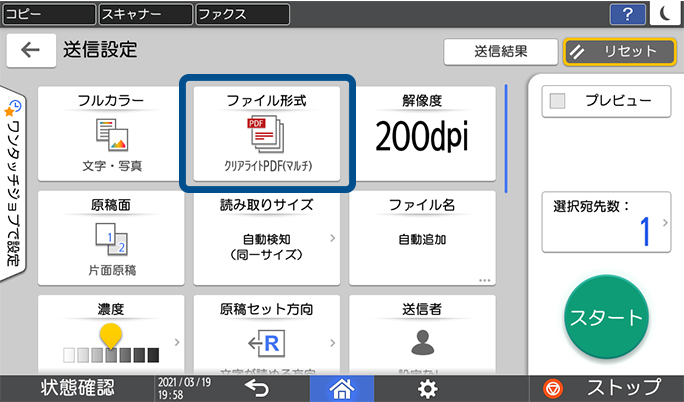This screenshot has height=402, width=684.
Task: Adjust the 濃度 density slider marker
Action: (x=111, y=336)
